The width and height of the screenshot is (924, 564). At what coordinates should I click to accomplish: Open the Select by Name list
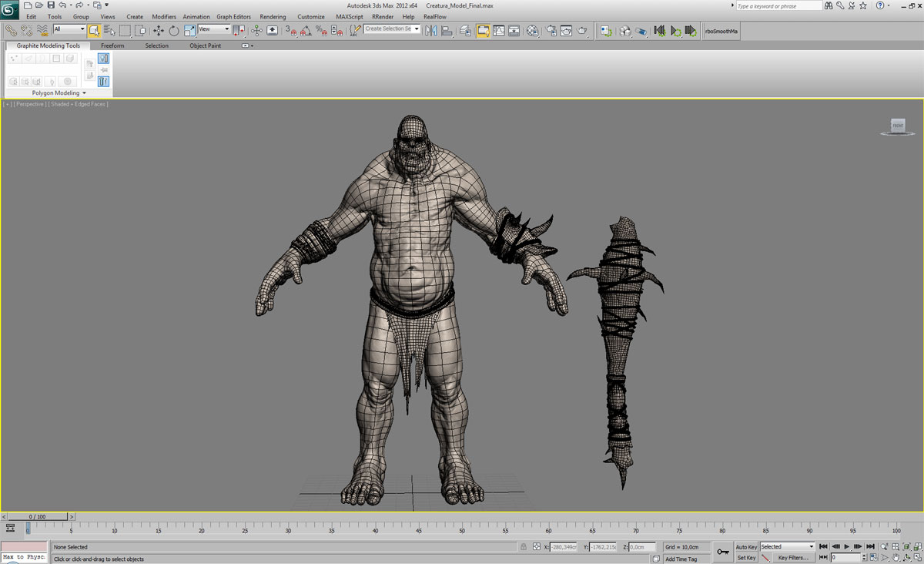coord(109,31)
